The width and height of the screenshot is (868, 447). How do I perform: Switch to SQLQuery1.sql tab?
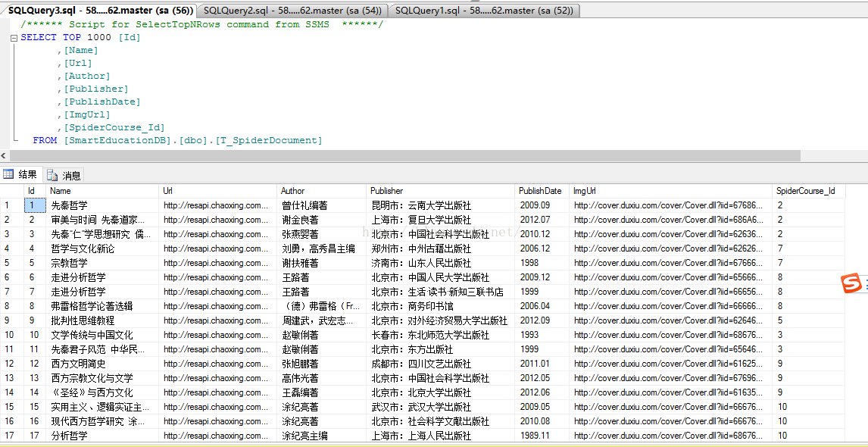pos(485,11)
